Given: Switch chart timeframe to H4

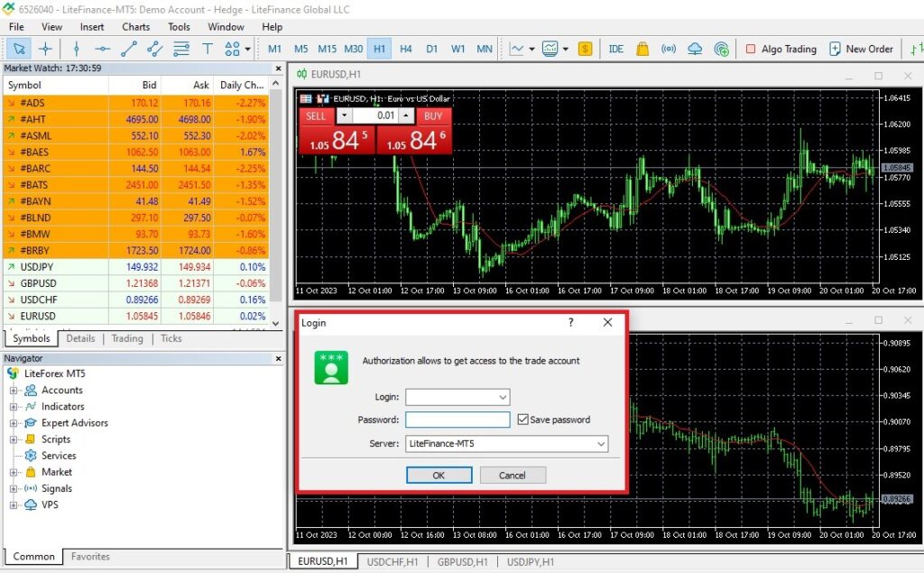Looking at the screenshot, I should pos(406,49).
